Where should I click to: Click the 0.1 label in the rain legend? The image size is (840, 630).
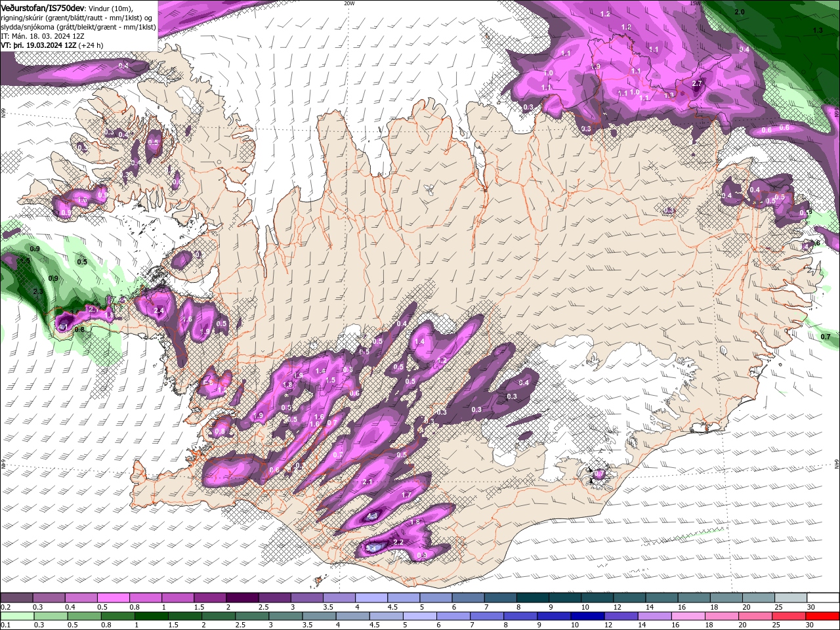tap(5, 625)
